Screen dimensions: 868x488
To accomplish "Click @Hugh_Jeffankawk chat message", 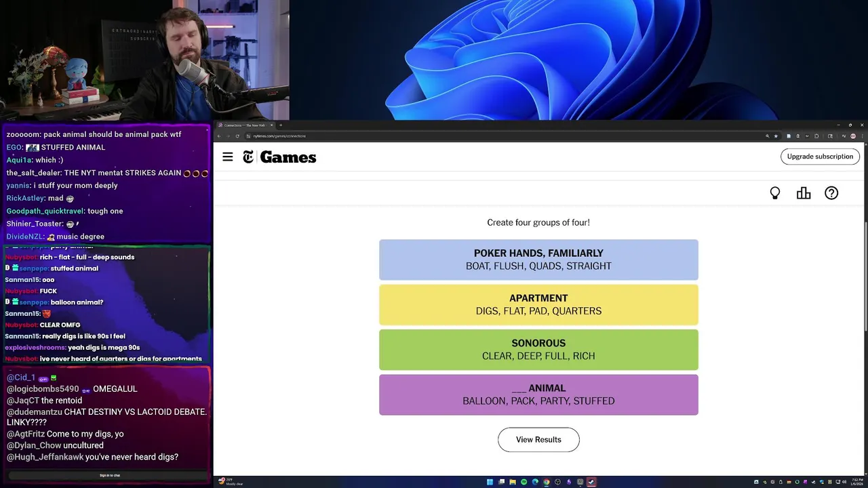I will point(92,457).
